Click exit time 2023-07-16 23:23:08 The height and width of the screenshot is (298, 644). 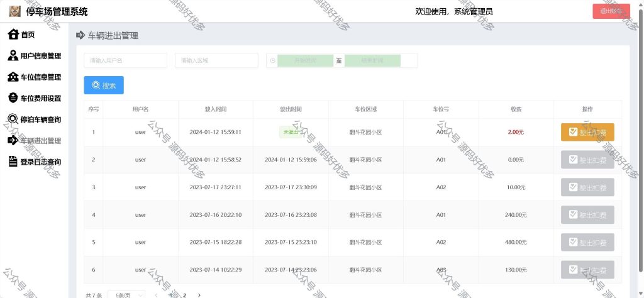tap(291, 214)
